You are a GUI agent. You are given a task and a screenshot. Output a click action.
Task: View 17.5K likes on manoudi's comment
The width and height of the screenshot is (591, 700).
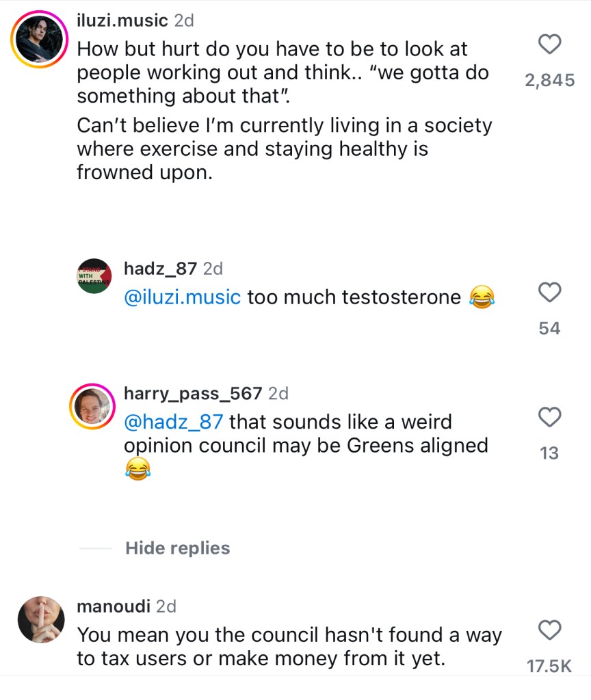coord(549,667)
